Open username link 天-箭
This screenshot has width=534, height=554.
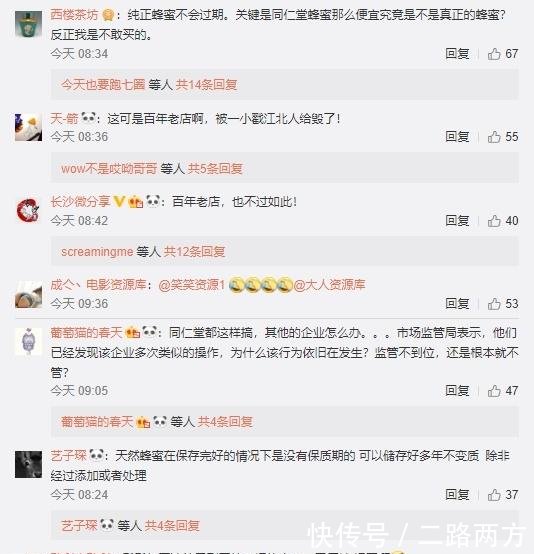64,119
